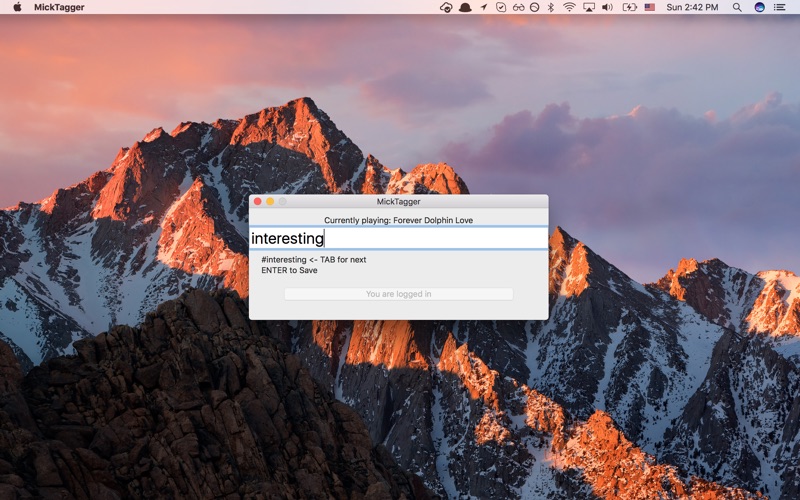Open the battery status menu
Screen dimensions: 800x500
point(630,7)
